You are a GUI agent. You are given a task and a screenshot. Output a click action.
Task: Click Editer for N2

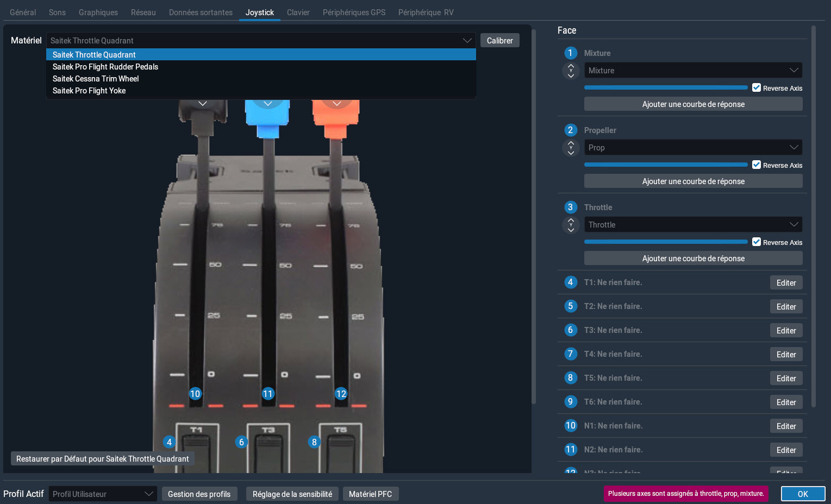[x=786, y=450]
